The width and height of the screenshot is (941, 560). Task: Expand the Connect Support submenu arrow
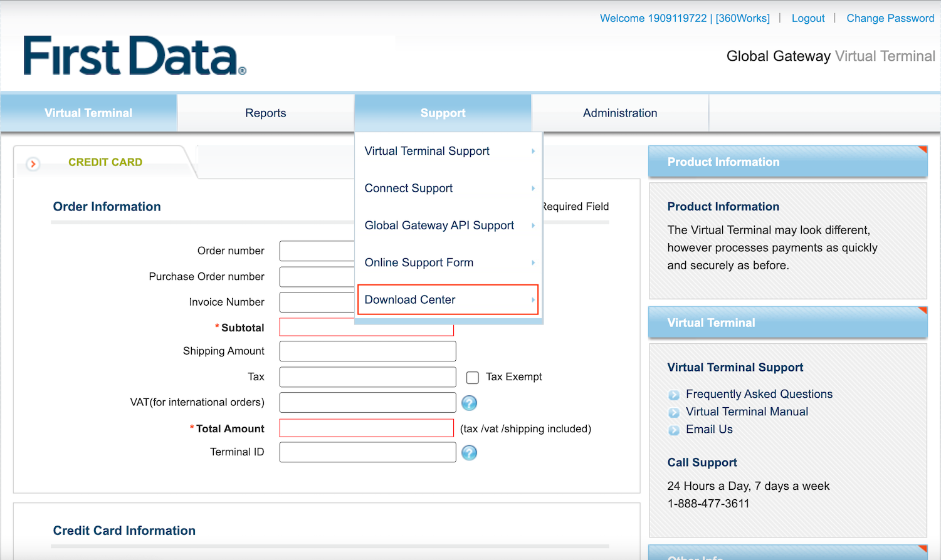click(533, 188)
